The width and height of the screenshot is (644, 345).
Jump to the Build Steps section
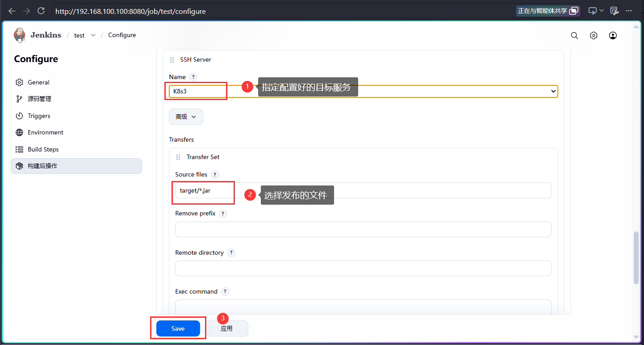coord(76,149)
